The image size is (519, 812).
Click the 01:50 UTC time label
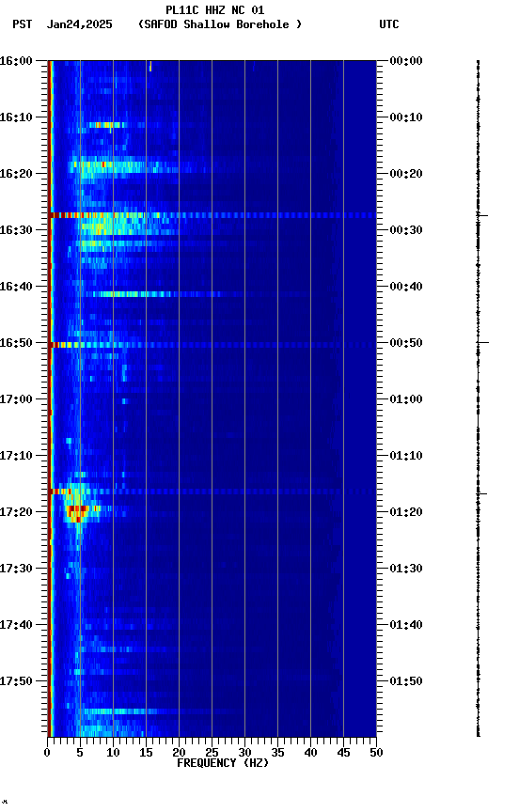406,681
